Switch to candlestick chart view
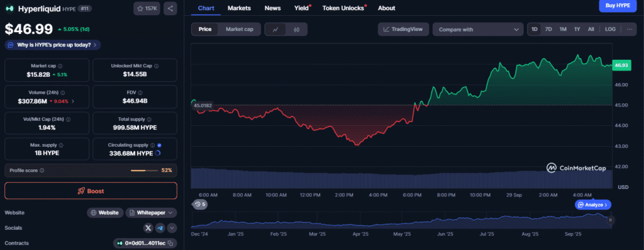The height and width of the screenshot is (250, 644). pyautogui.click(x=297, y=29)
